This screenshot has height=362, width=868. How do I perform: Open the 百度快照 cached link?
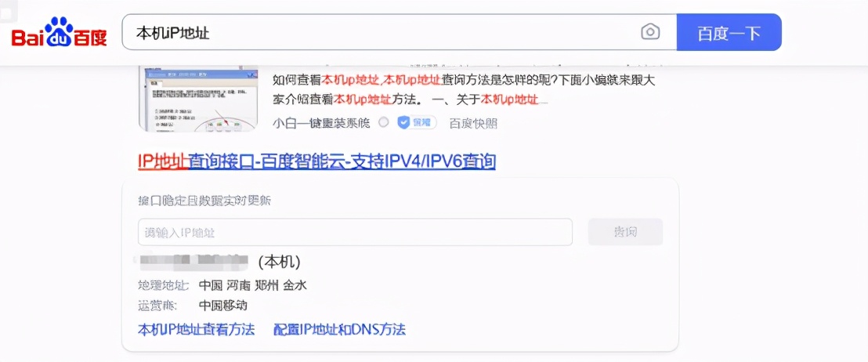click(x=472, y=123)
